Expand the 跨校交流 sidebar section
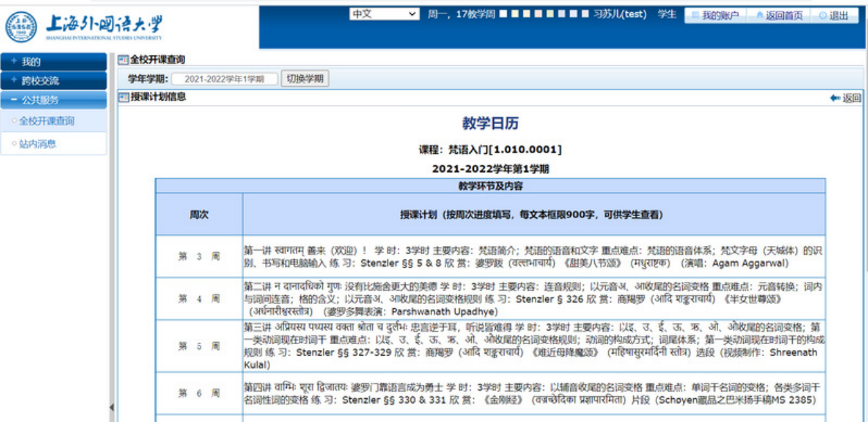This screenshot has width=868, height=422. click(54, 81)
